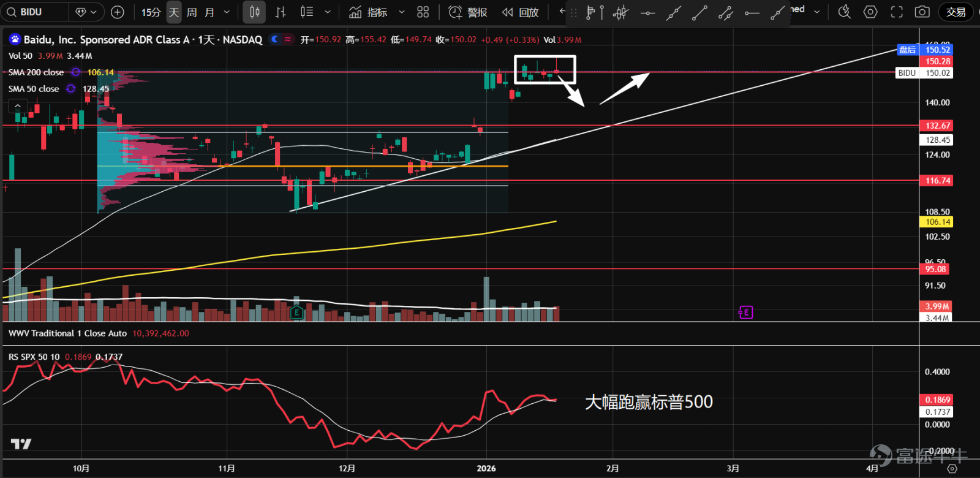Select the ray drawing tool
The width and height of the screenshot is (980, 478).
tap(778, 12)
